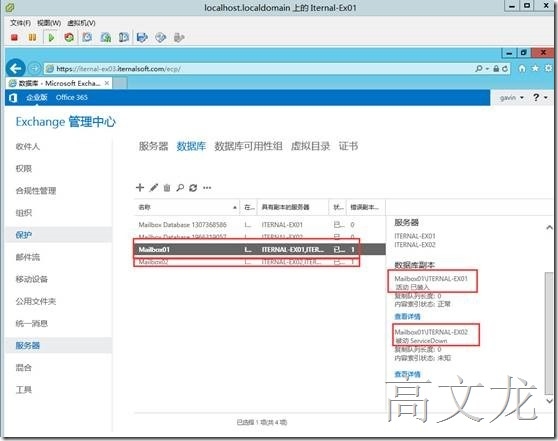Screen dimensions: 558x441
Task: Click 查看详情 under ITERNAL-EX01 copy
Action: click(x=407, y=316)
